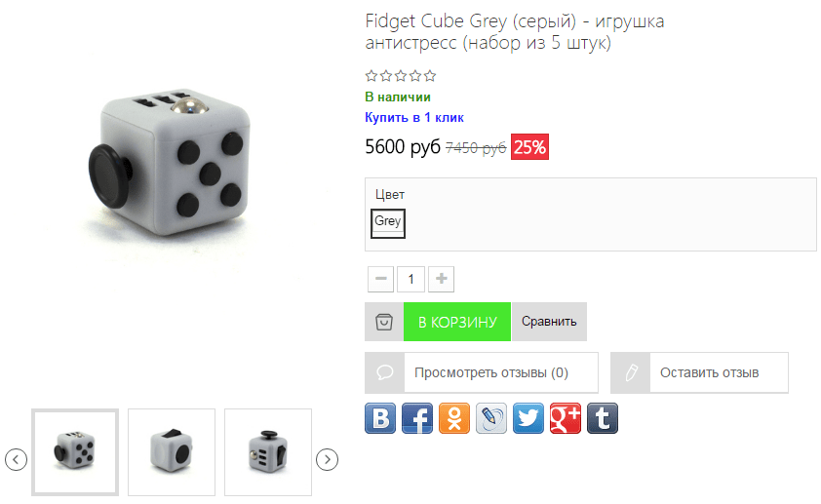Share the product on Facebook
This screenshot has width=821, height=504.
[417, 418]
